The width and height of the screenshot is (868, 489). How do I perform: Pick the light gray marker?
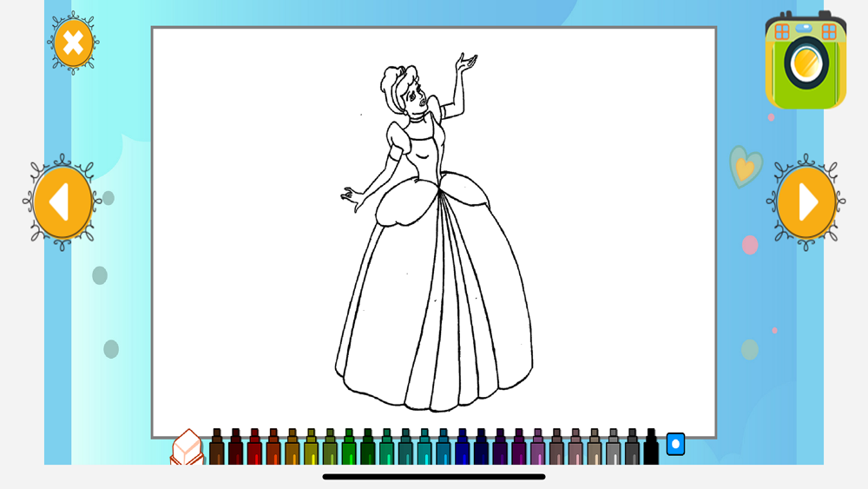click(x=613, y=446)
